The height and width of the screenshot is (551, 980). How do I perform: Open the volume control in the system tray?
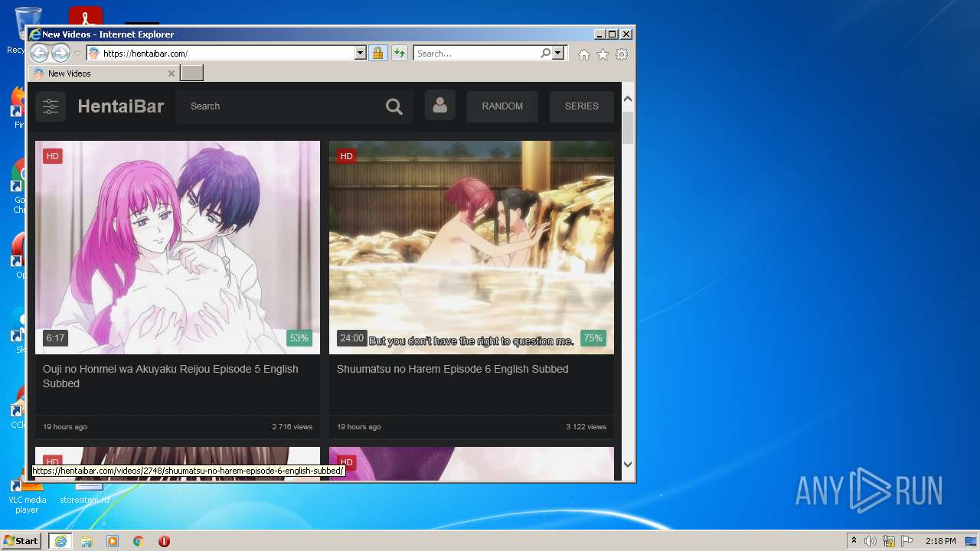(x=871, y=541)
